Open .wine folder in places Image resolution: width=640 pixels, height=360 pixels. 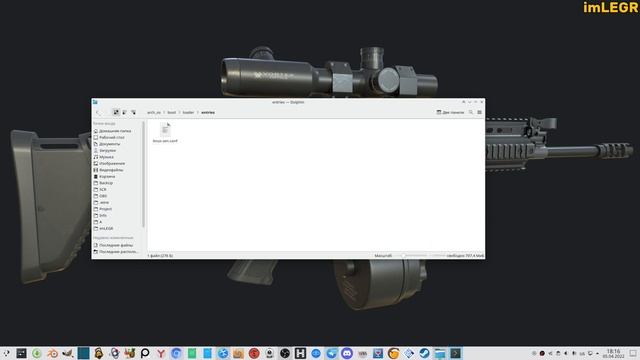(x=102, y=202)
